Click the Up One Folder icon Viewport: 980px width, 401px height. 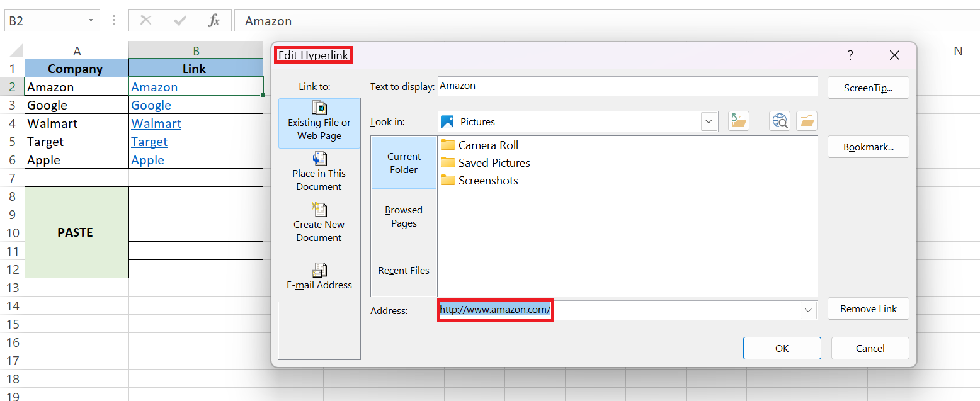[739, 121]
